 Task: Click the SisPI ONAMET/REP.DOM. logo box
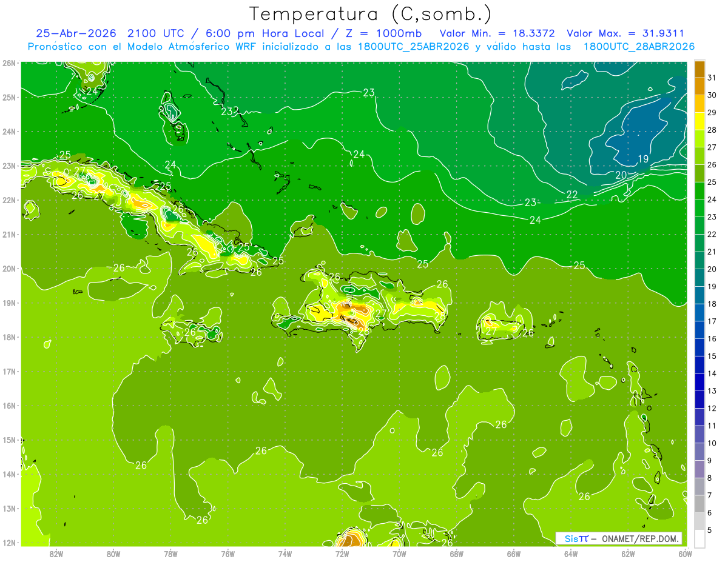tap(619, 538)
